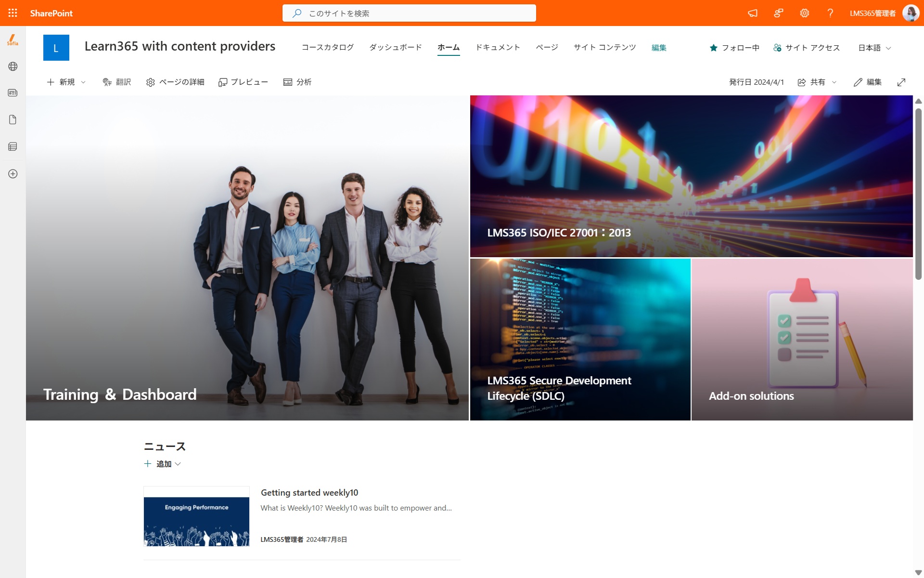This screenshot has height=578, width=924.
Task: Toggle the フォロー中 following star
Action: [x=734, y=48]
